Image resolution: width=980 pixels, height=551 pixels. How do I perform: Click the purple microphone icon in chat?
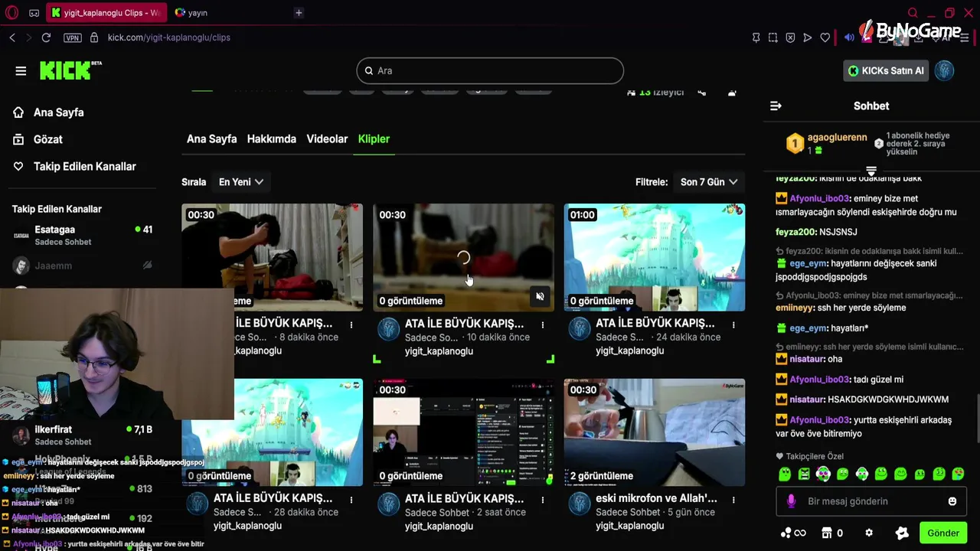(791, 501)
